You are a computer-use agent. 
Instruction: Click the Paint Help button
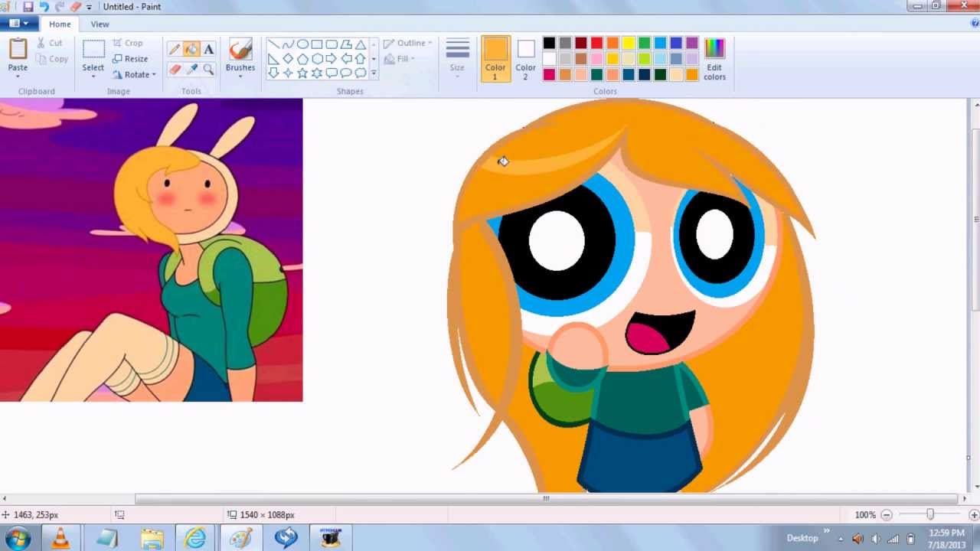973,24
